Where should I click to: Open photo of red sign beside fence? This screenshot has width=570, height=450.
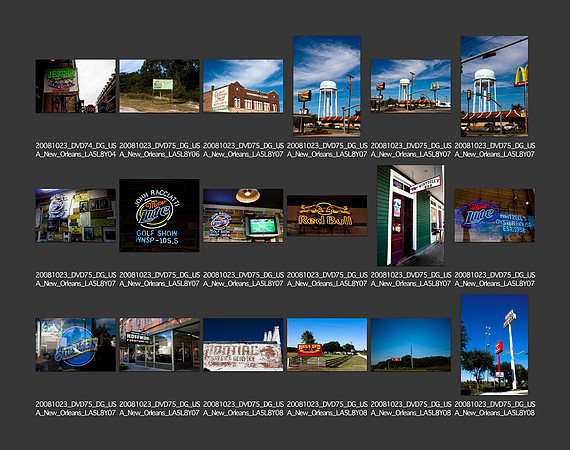[x=327, y=345]
